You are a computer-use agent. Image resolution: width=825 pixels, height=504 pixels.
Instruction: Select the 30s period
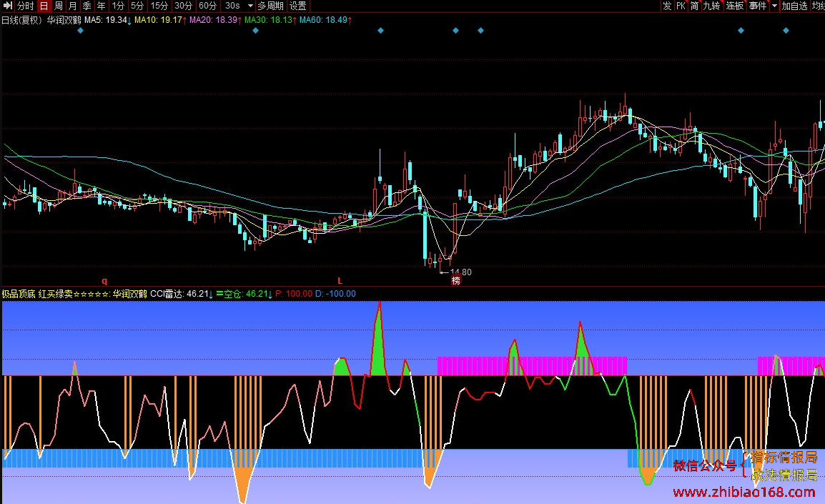[232, 6]
